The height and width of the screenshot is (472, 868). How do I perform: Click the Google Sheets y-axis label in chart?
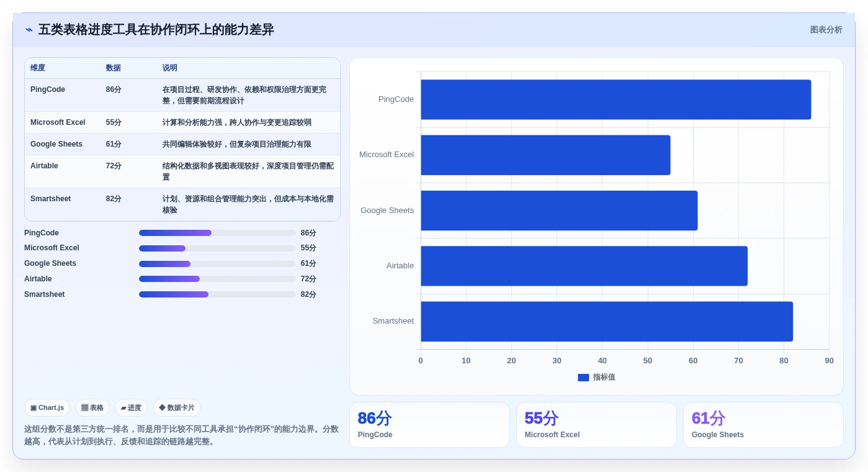point(387,211)
